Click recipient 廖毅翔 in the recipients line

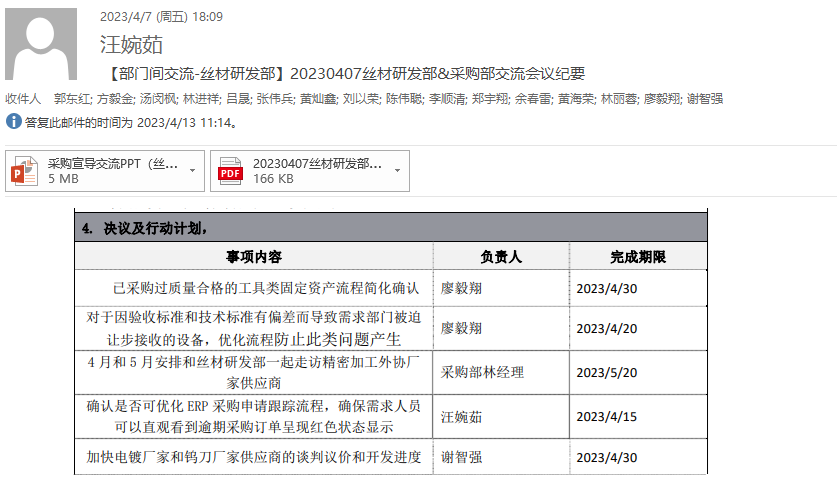661,99
